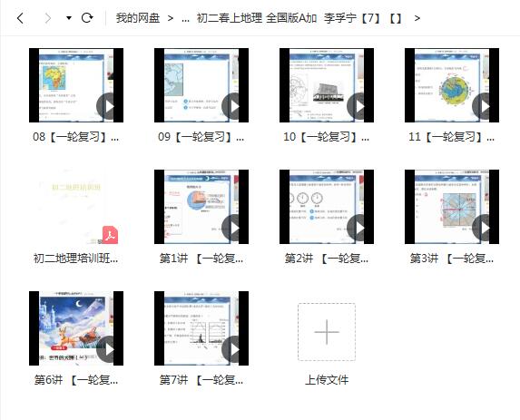Select file name 第2讲 【一轮复...

coord(327,259)
